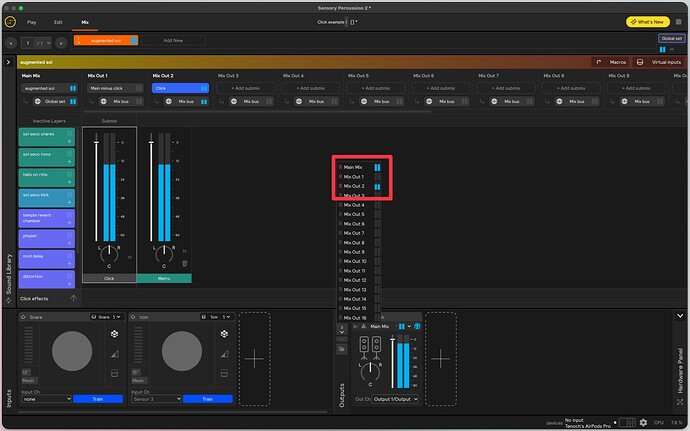
Task: Expand the Sound Library sidebar
Action: [x=8, y=62]
